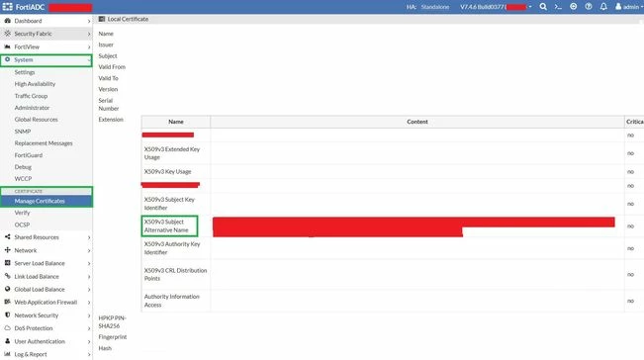Click the FortiADC logo icon
Viewport: 644px width, 360px height.
tap(7, 7)
